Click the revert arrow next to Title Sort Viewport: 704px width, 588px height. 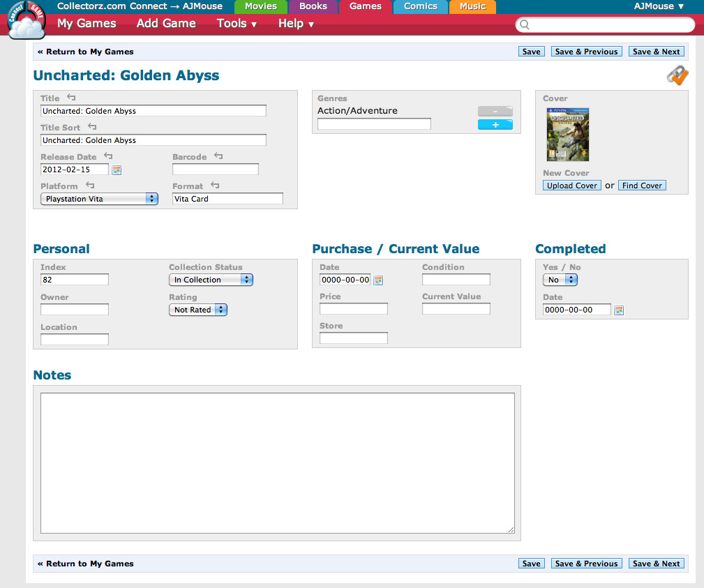click(x=92, y=126)
